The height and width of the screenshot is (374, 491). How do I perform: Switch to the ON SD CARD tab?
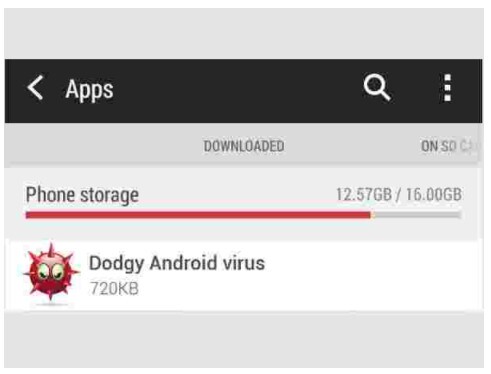pos(449,146)
